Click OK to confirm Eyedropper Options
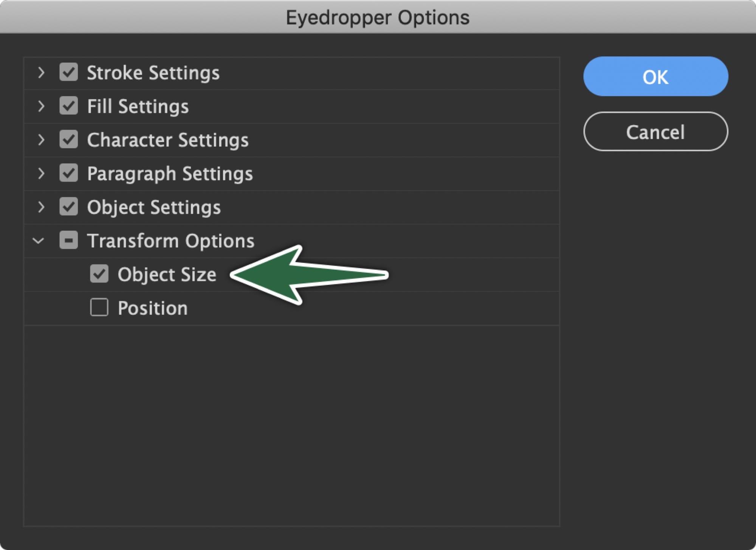Image resolution: width=756 pixels, height=550 pixels. click(x=655, y=77)
